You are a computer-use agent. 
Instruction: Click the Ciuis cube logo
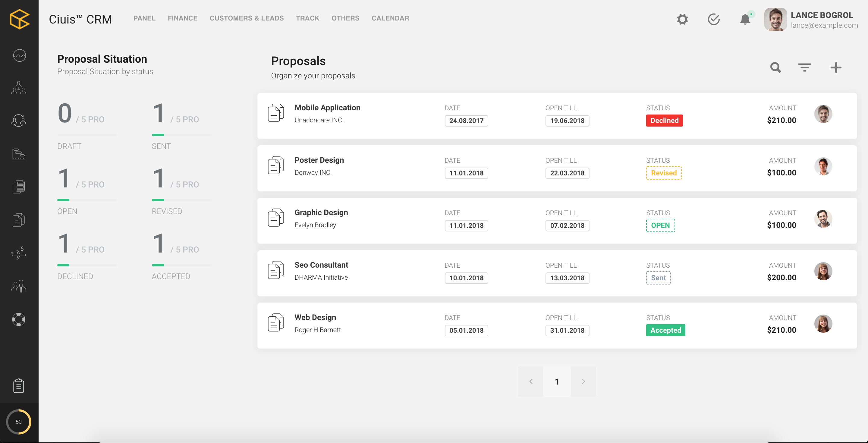tap(19, 19)
